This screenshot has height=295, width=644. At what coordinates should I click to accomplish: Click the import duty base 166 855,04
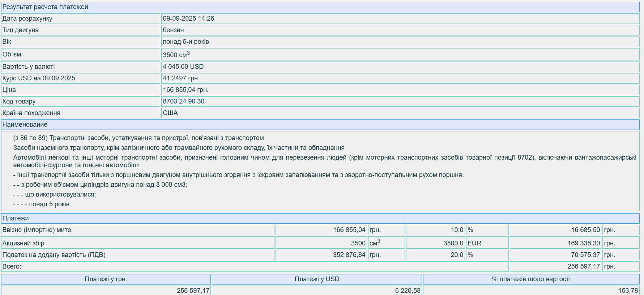(x=349, y=230)
